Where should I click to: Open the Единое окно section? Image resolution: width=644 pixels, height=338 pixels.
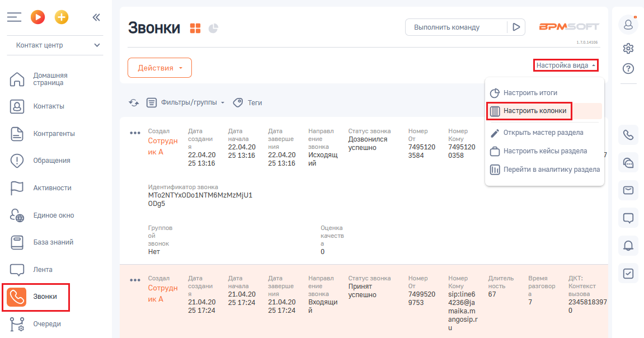pyautogui.click(x=43, y=215)
